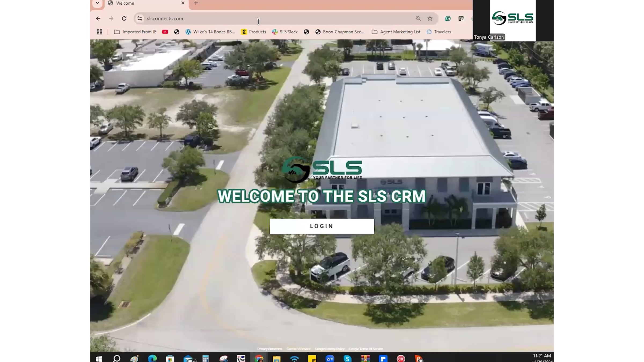The width and height of the screenshot is (644, 362).
Task: Open the Products bookmark
Action: pyautogui.click(x=254, y=32)
